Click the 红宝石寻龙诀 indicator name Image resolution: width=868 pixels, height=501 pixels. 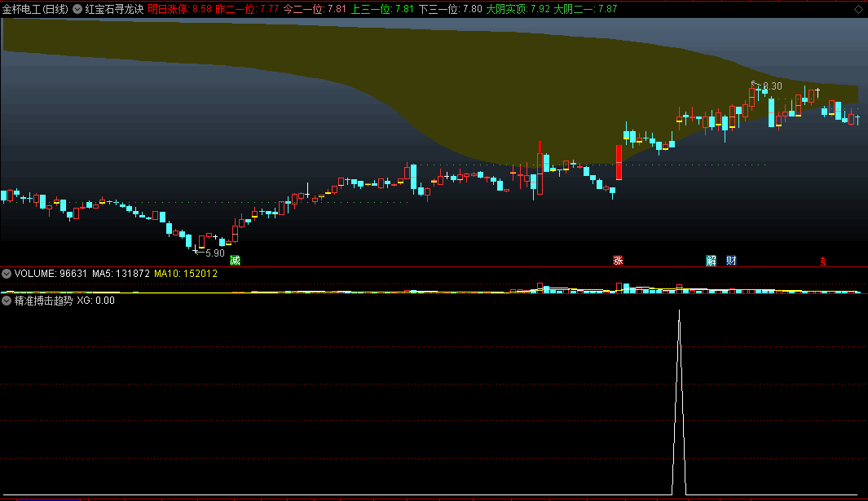pos(114,9)
